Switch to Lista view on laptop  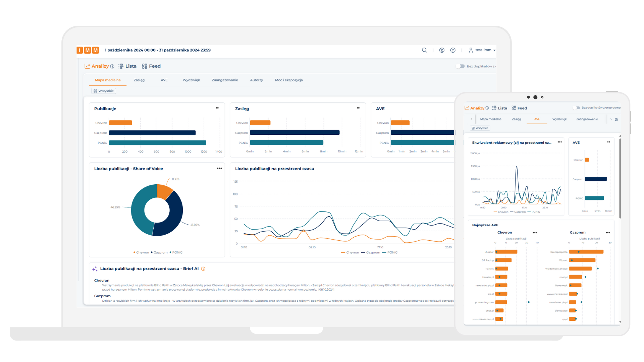click(127, 66)
